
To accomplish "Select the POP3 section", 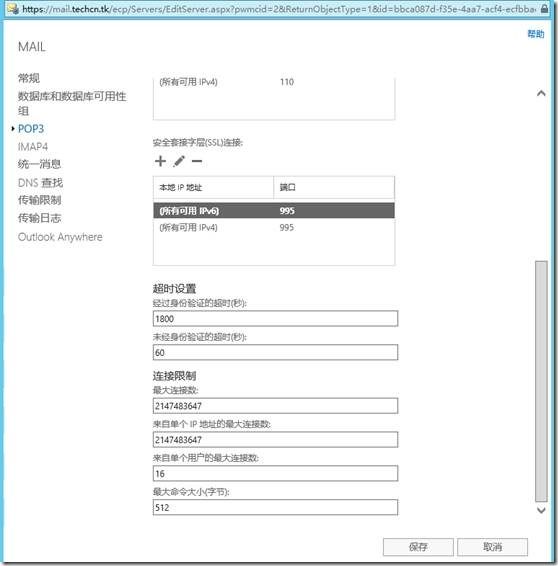I will [x=31, y=129].
